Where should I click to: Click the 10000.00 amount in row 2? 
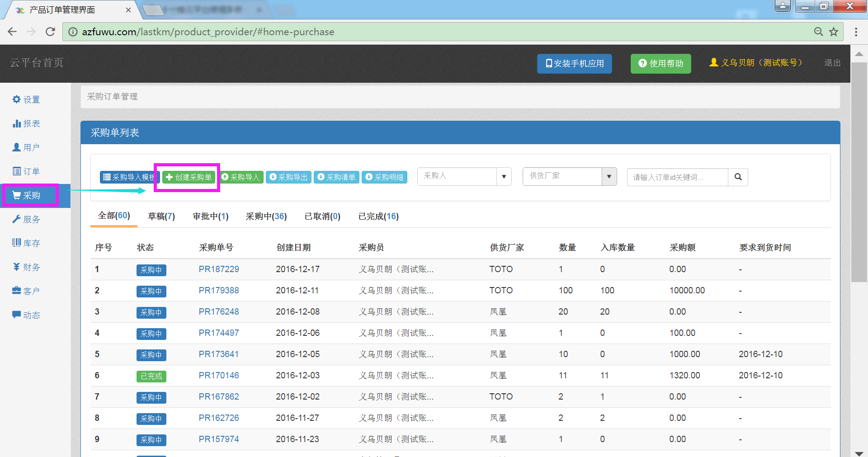tap(687, 291)
